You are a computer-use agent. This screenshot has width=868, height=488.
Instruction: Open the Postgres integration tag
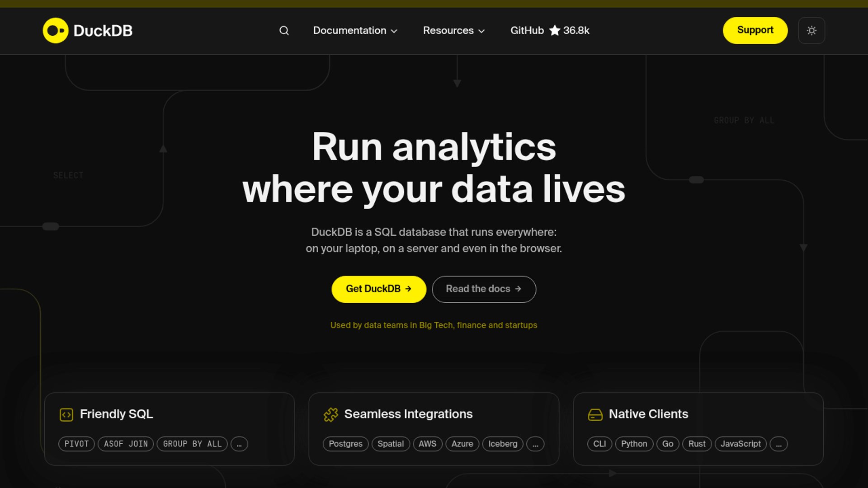click(345, 444)
